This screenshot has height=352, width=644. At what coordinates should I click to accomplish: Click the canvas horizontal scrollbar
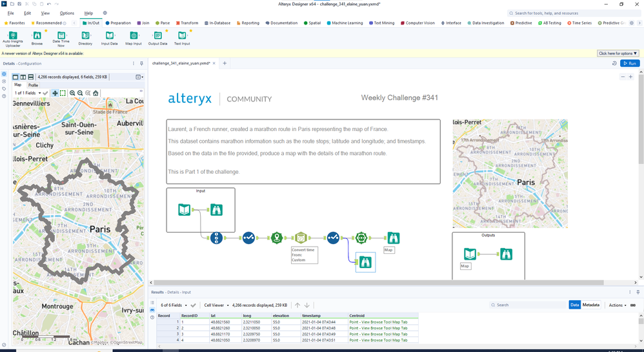pyautogui.click(x=379, y=282)
